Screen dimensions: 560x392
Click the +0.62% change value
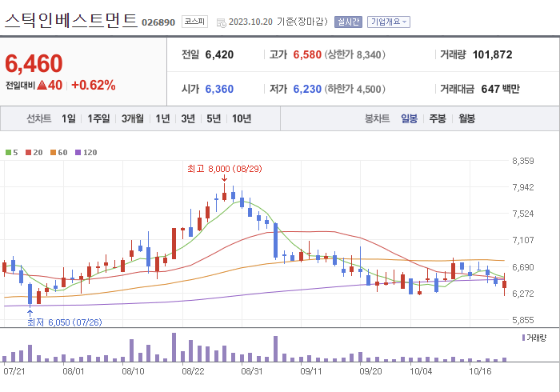[x=94, y=85]
